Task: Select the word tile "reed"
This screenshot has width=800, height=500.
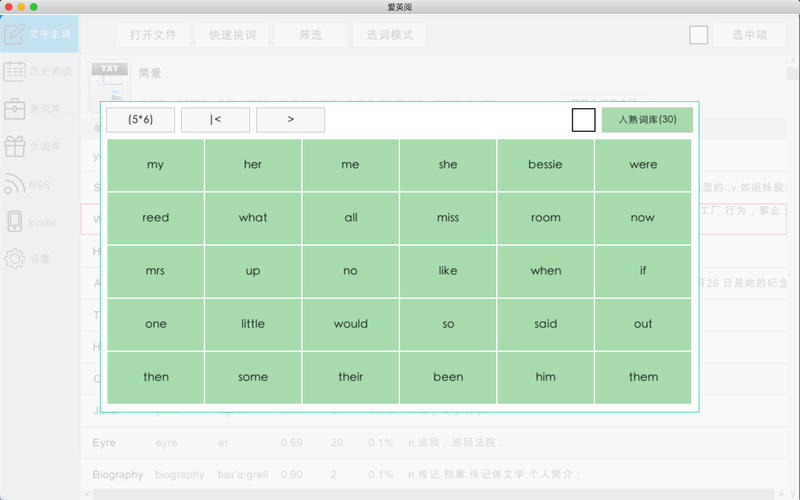Action: point(155,218)
